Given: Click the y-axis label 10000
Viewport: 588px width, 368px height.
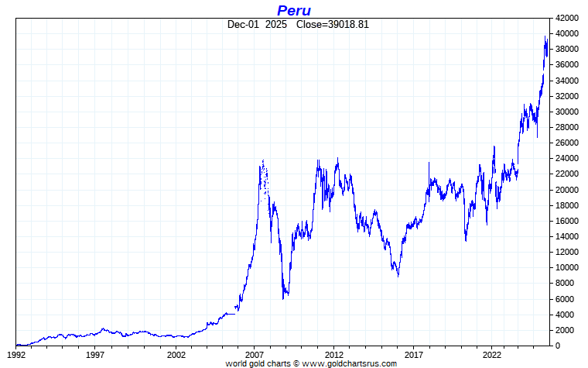Looking at the screenshot, I should [x=566, y=268].
